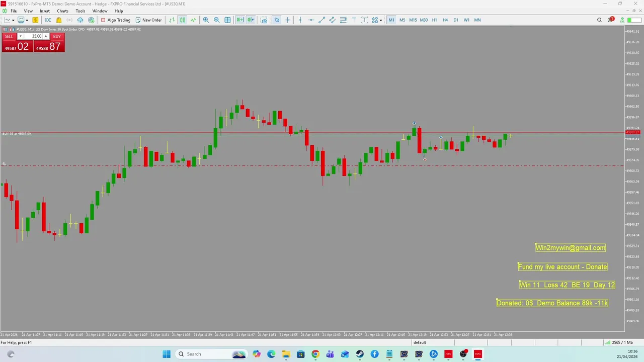644x362 pixels.
Task: Select the crosshair tool
Action: (x=287, y=20)
